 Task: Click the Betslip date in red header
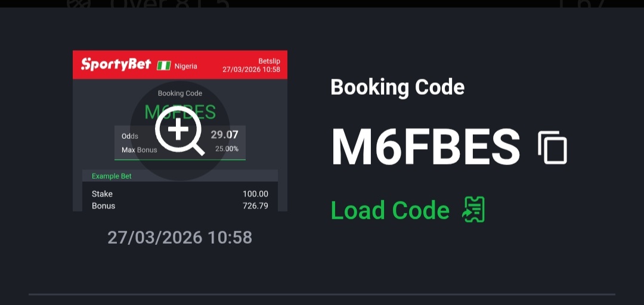coord(252,69)
